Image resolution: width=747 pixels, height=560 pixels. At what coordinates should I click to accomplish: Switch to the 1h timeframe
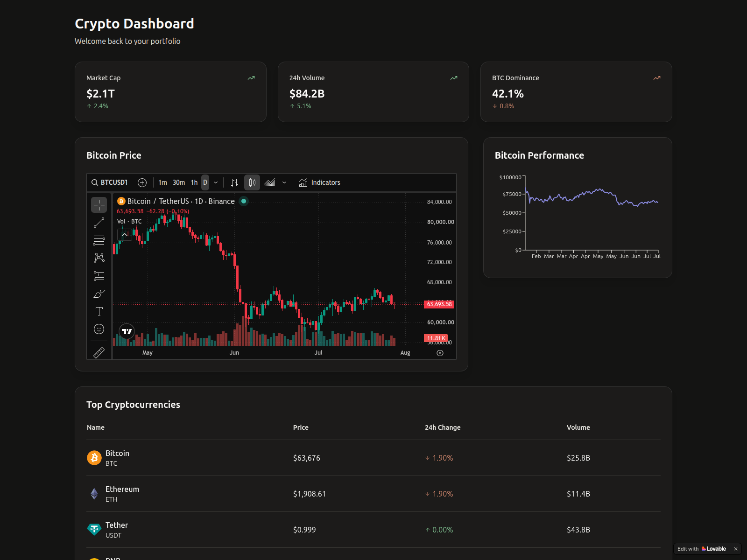pyautogui.click(x=194, y=182)
